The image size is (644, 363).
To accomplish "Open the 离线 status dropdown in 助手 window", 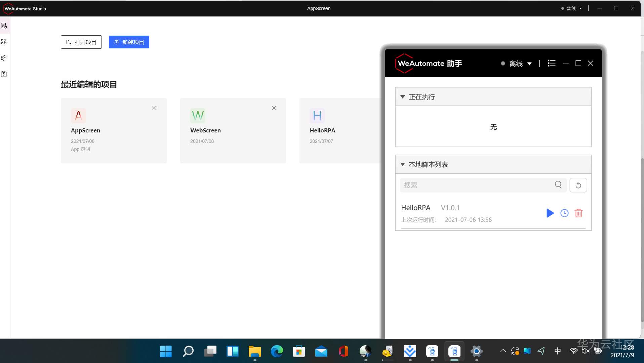I will (x=516, y=64).
